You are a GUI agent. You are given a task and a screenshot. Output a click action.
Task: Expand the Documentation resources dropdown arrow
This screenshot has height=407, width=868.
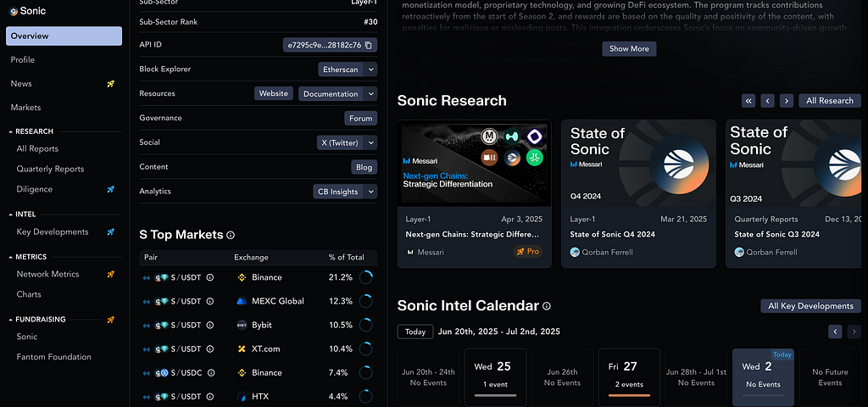point(371,93)
